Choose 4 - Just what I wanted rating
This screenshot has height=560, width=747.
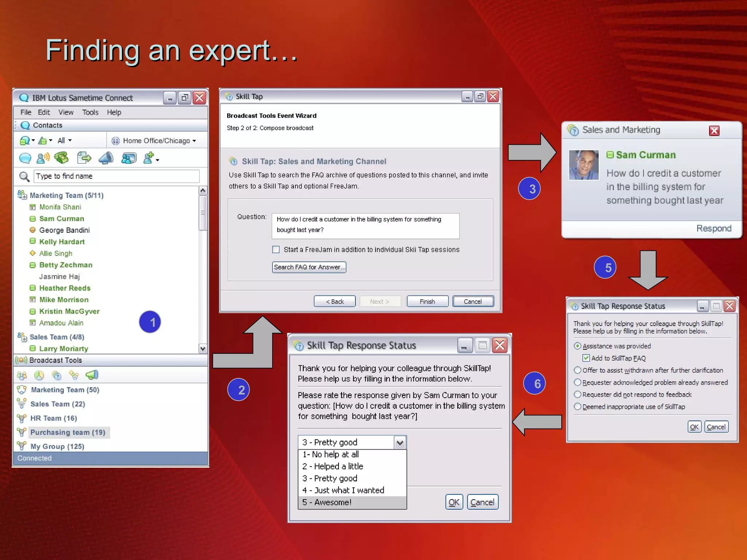352,490
